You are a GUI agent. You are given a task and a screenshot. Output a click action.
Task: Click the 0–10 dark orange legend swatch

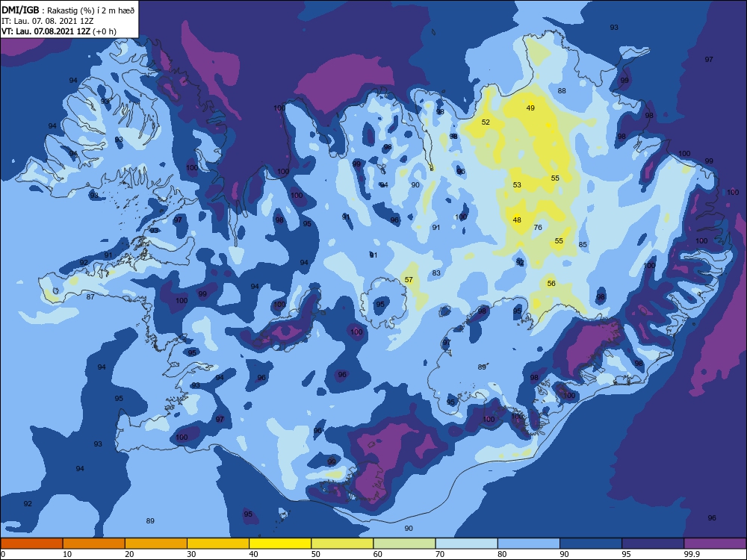pos(31,544)
